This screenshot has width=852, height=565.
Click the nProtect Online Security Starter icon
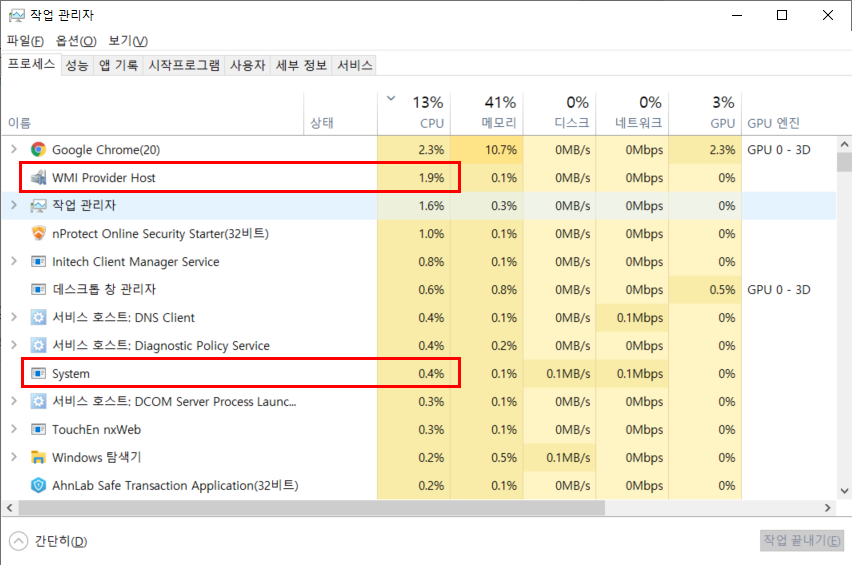[x=38, y=234]
